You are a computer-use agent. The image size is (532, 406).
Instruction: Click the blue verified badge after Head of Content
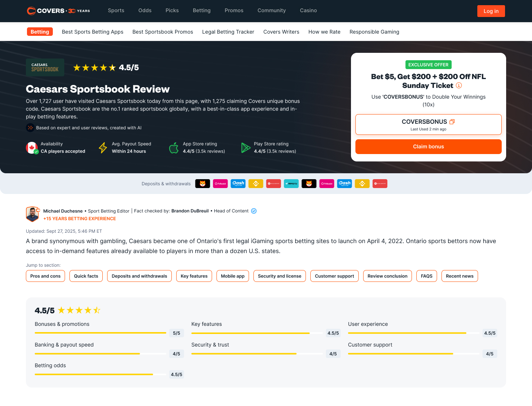254,211
